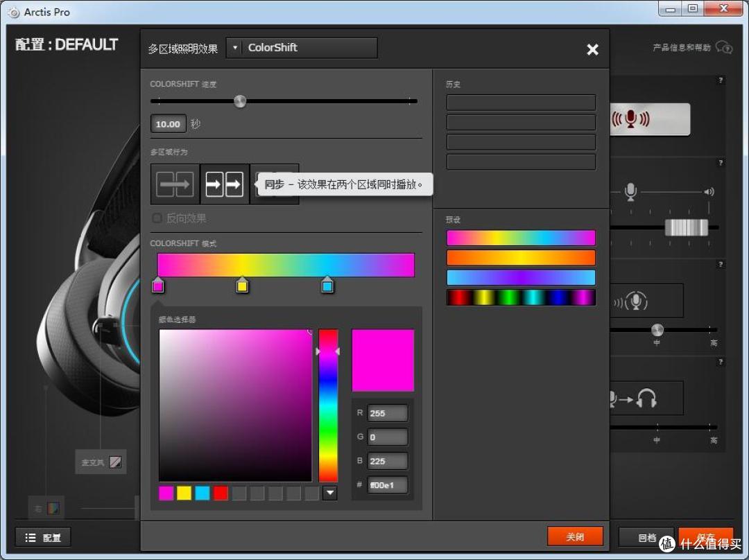Apply the rainbow magenta-to-magenta preset

click(x=521, y=238)
